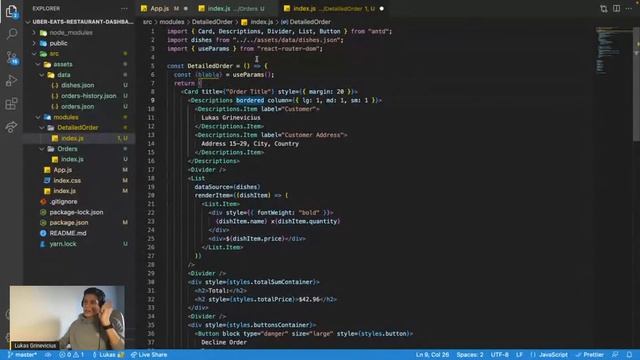Open Explorer more actions ellipsis
640x360 pixels.
(x=124, y=9)
